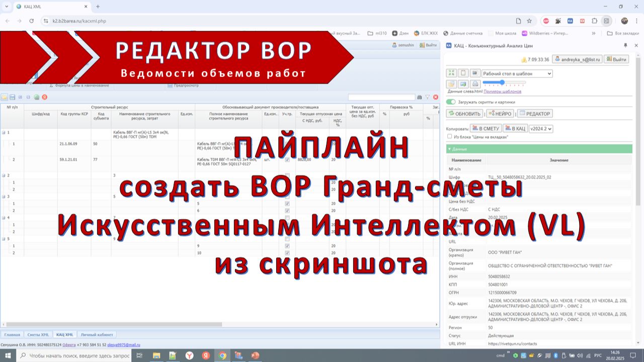Collapse group 4 in the resource tree
This screenshot has width=644, height=362.
[4, 218]
